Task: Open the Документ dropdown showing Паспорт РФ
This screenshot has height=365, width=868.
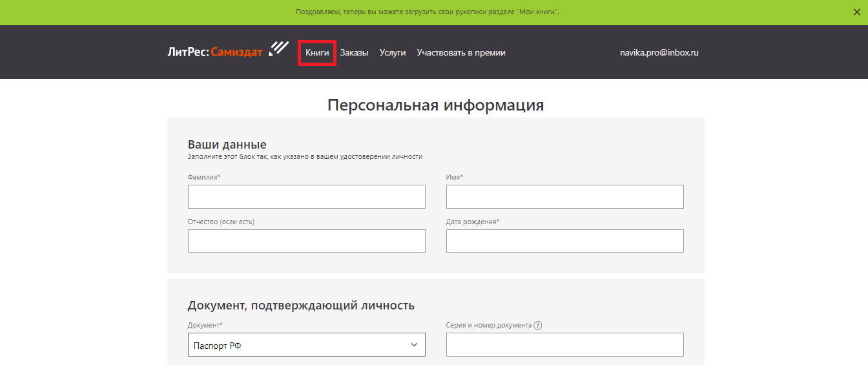Action: [x=297, y=345]
